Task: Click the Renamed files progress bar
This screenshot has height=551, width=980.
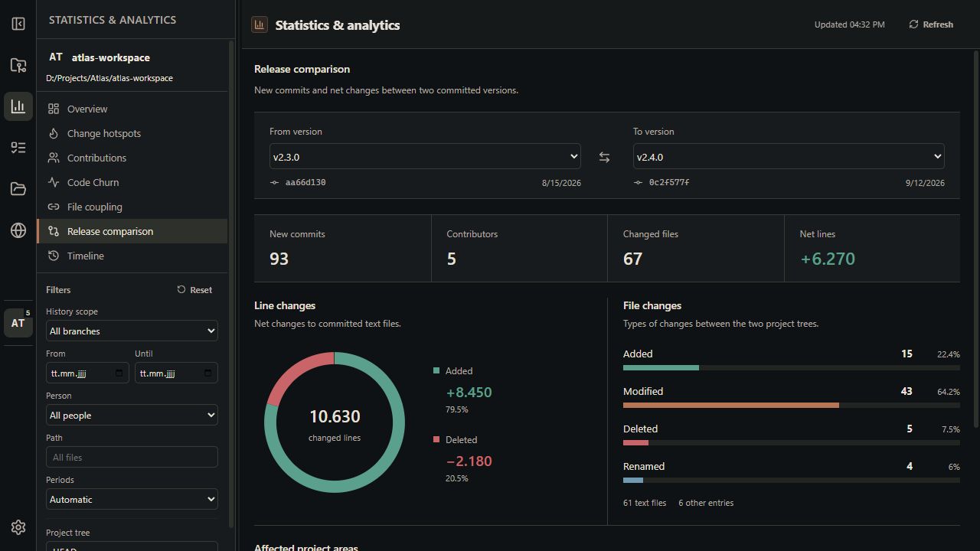Action: [x=791, y=481]
